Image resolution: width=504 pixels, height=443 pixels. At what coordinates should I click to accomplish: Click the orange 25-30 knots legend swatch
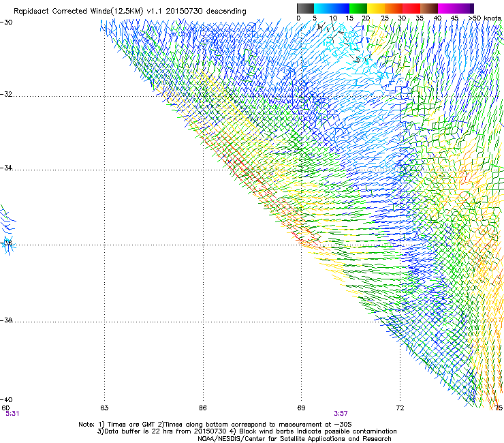tap(394, 9)
